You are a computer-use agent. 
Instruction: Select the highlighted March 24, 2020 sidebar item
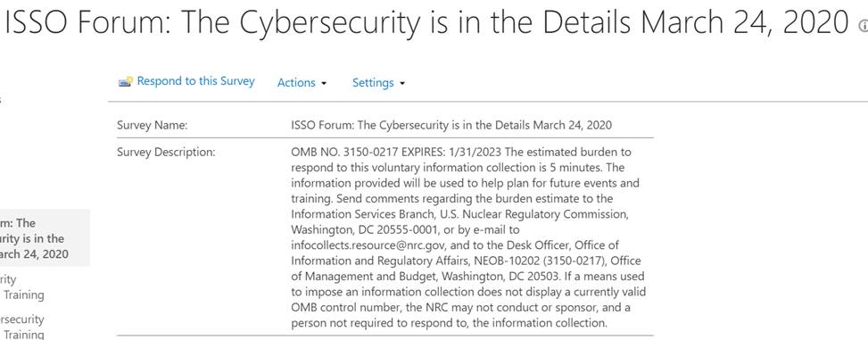click(45, 238)
